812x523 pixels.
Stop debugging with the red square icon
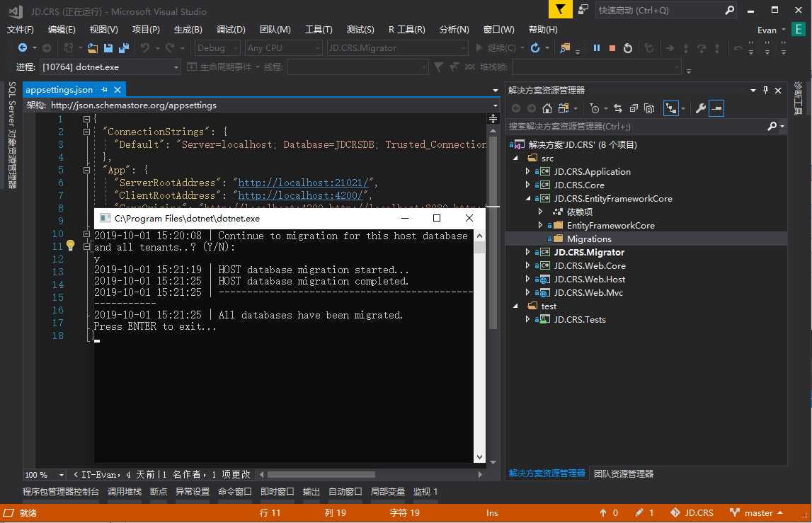pyautogui.click(x=612, y=48)
